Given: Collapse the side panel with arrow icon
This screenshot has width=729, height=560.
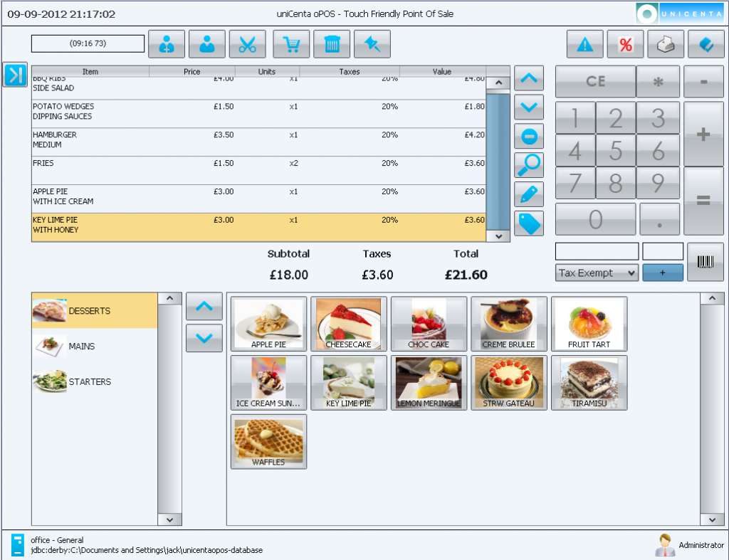Looking at the screenshot, I should pyautogui.click(x=15, y=75).
